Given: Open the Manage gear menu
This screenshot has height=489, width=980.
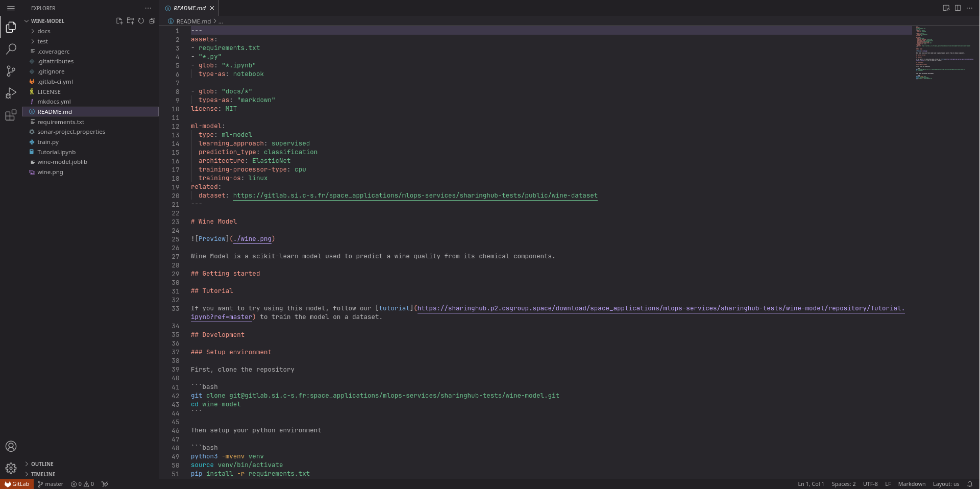Looking at the screenshot, I should click(11, 468).
